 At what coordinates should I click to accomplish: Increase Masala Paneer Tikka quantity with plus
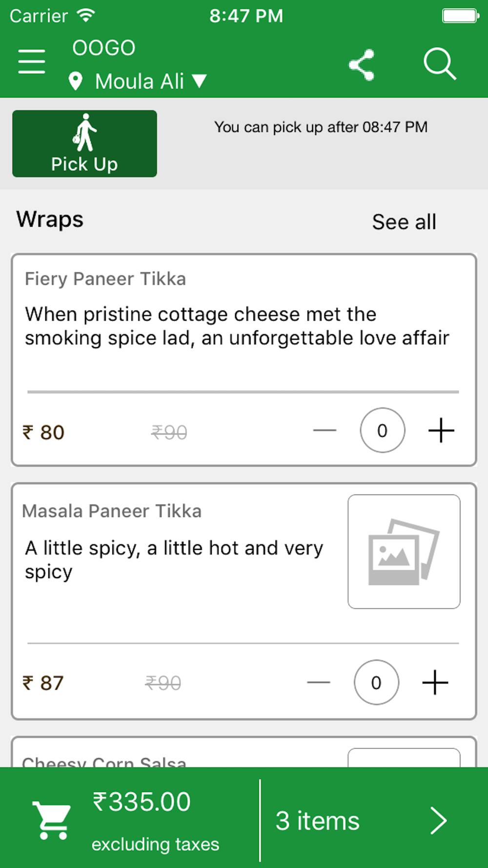click(435, 682)
